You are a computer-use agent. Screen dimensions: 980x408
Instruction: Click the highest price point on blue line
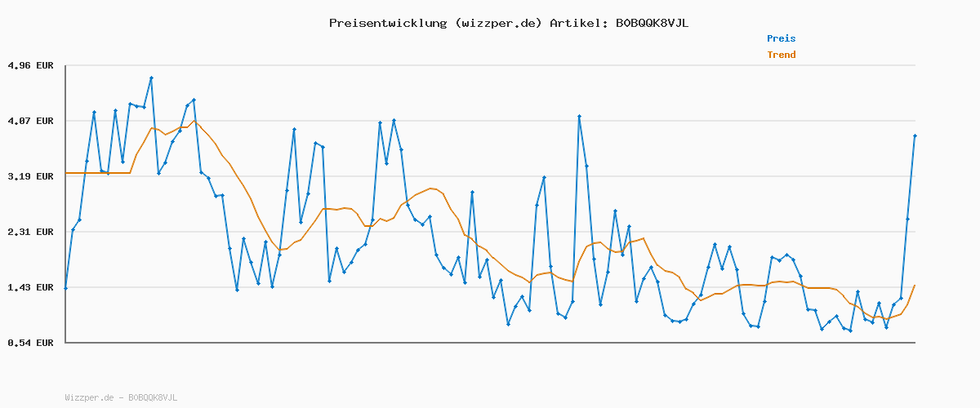tap(151, 78)
